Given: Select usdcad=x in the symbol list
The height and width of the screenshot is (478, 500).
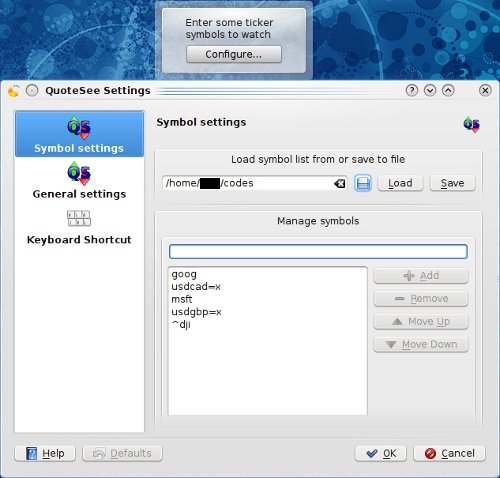Looking at the screenshot, I should [x=268, y=287].
